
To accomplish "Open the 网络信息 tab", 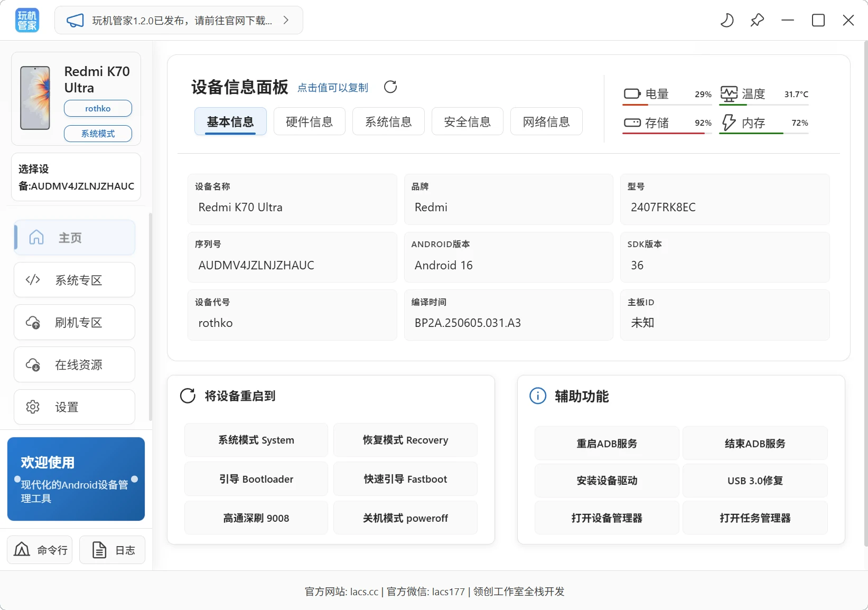I will coord(546,121).
